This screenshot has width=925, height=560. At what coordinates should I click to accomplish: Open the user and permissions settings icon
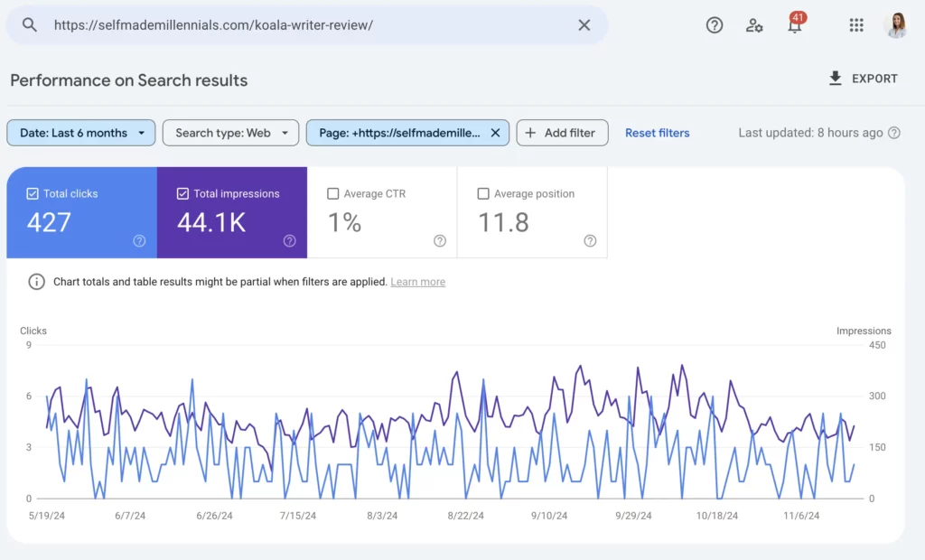tap(754, 25)
